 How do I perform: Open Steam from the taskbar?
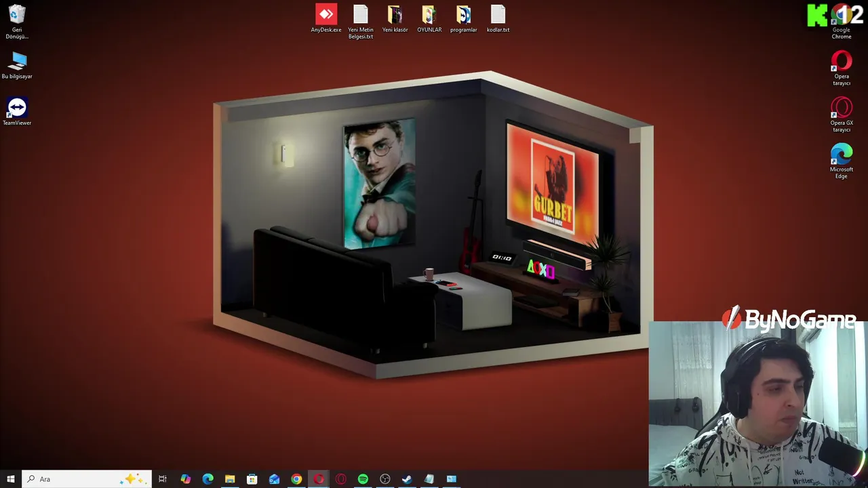pyautogui.click(x=407, y=479)
